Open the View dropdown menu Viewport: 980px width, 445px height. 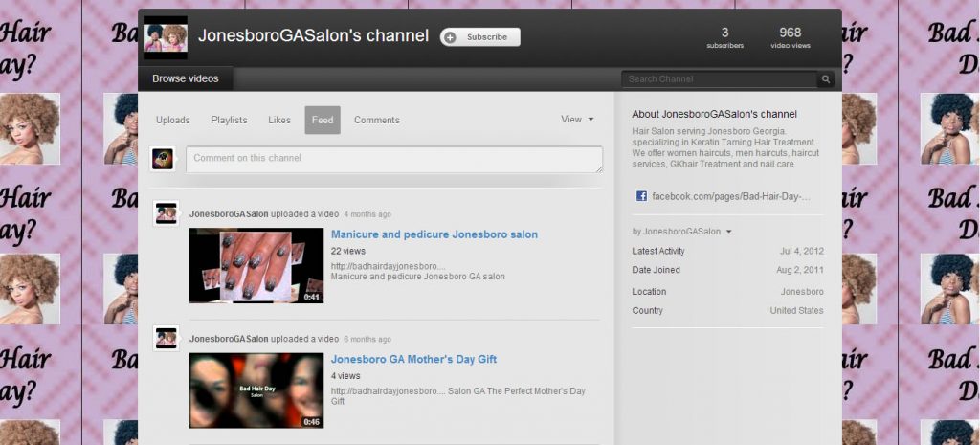577,120
